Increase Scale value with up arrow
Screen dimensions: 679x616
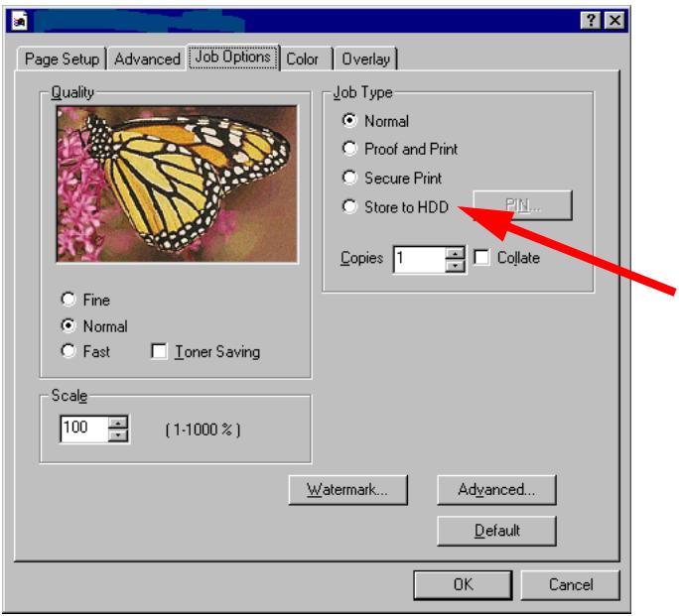[x=118, y=423]
